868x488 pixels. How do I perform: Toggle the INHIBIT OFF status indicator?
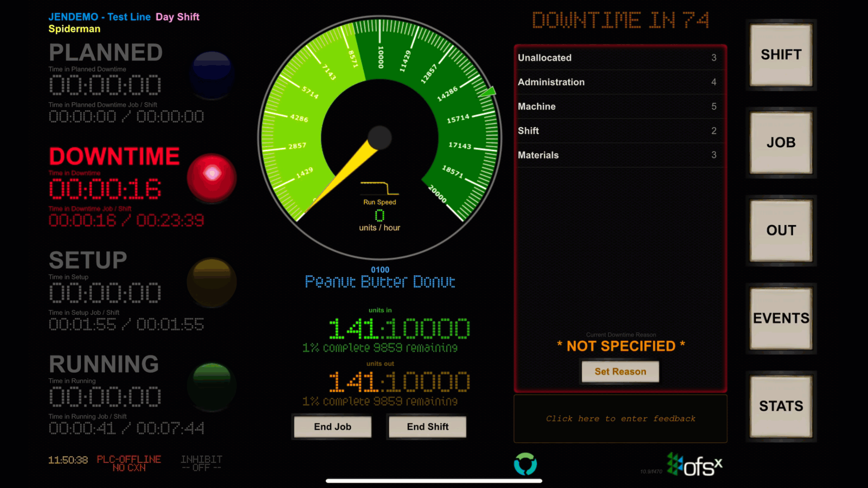[201, 463]
